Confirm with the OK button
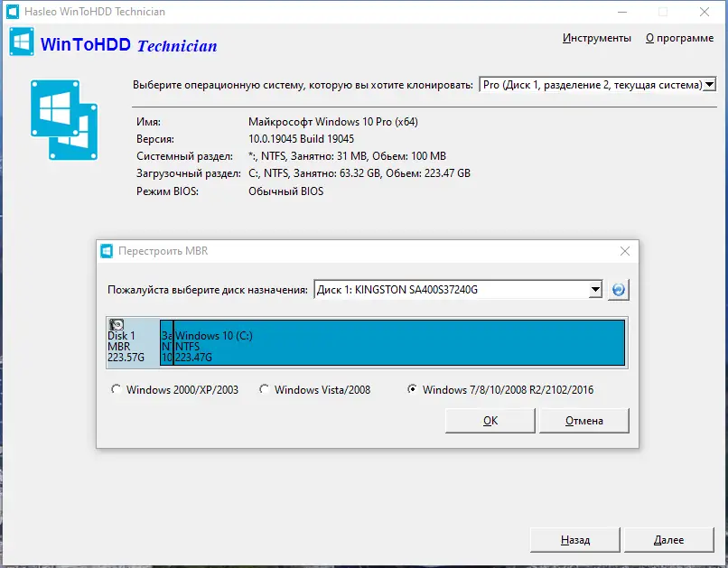Image resolution: width=728 pixels, height=568 pixels. pyautogui.click(x=490, y=421)
